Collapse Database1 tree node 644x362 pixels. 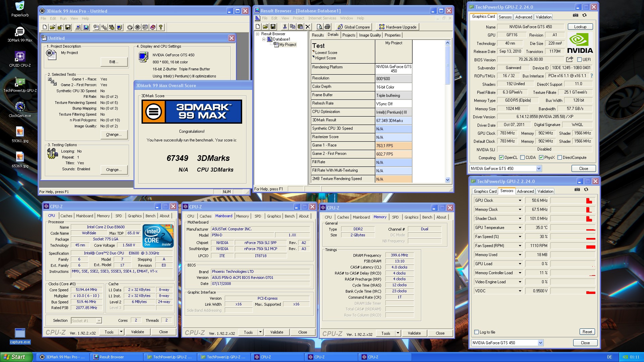tap(264, 39)
